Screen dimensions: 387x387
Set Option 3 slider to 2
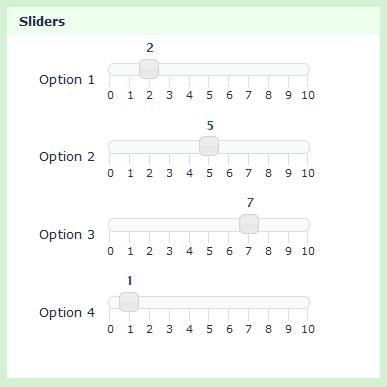point(149,225)
